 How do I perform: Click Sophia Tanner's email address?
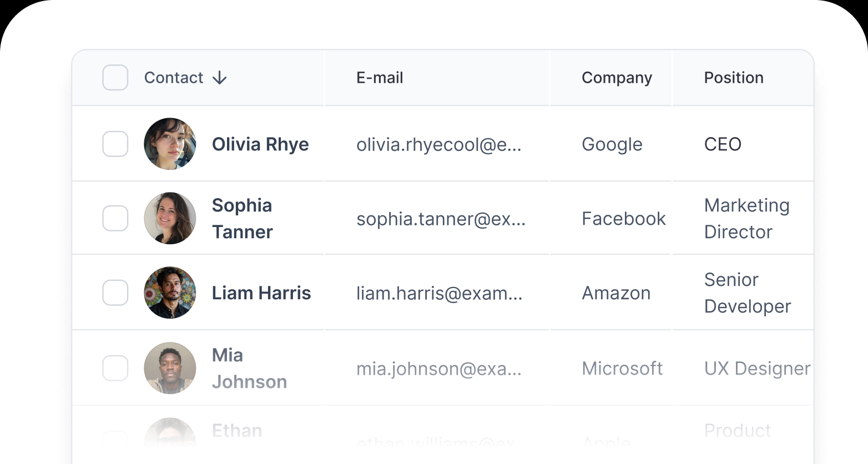tap(441, 219)
